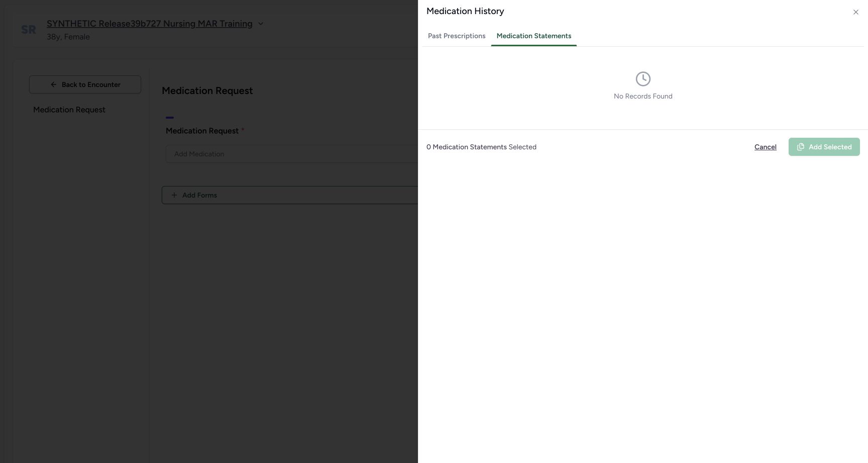This screenshot has height=463, width=868.
Task: Open the SYNTHETIC Release39b727 patient link
Action: (149, 24)
